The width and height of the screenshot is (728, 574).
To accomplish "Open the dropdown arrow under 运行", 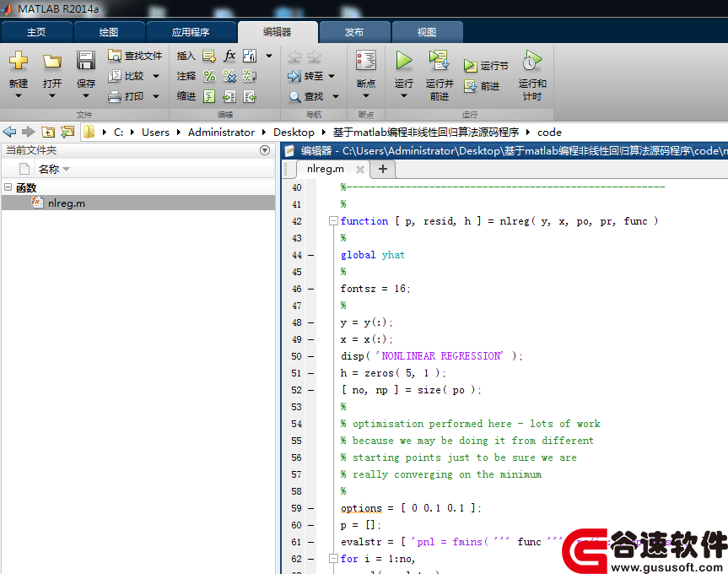I will [404, 96].
